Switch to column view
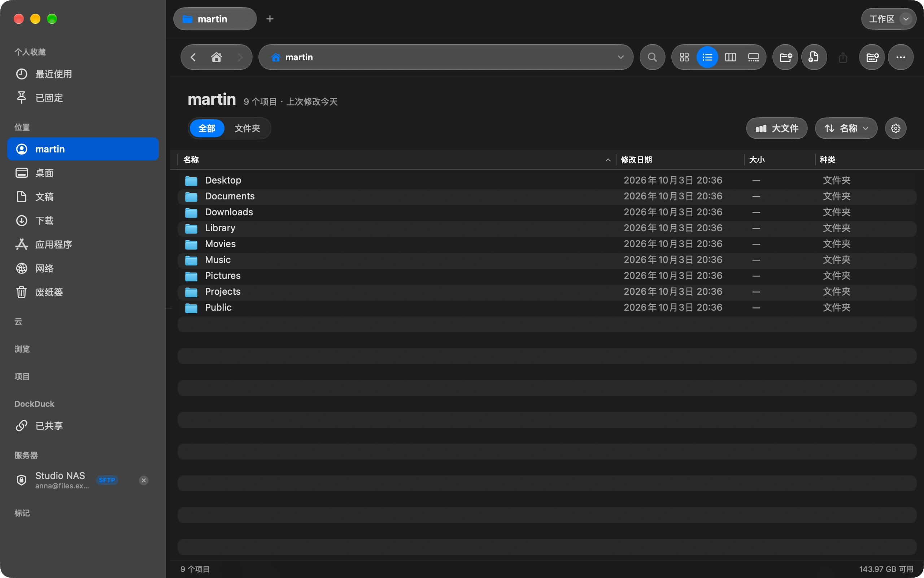Screen dimensions: 924x578 731,57
